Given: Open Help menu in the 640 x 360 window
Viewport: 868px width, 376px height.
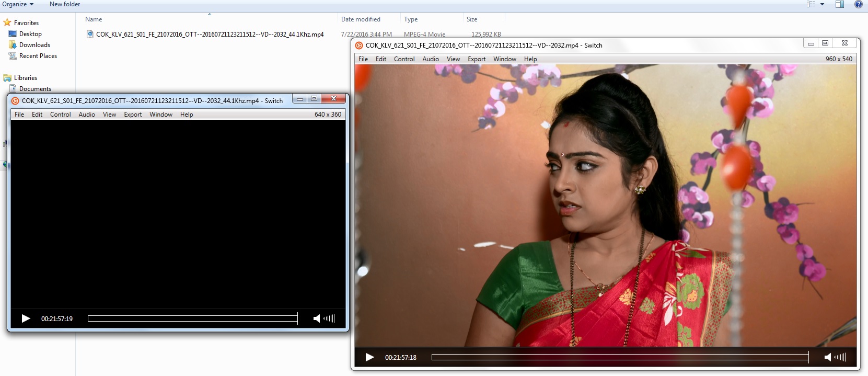Looking at the screenshot, I should pos(187,115).
